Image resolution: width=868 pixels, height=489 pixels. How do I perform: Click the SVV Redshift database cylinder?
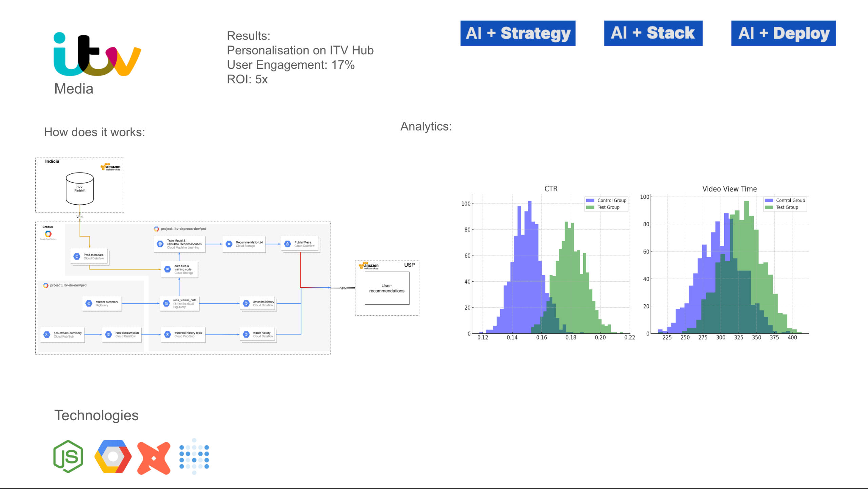[x=80, y=189]
